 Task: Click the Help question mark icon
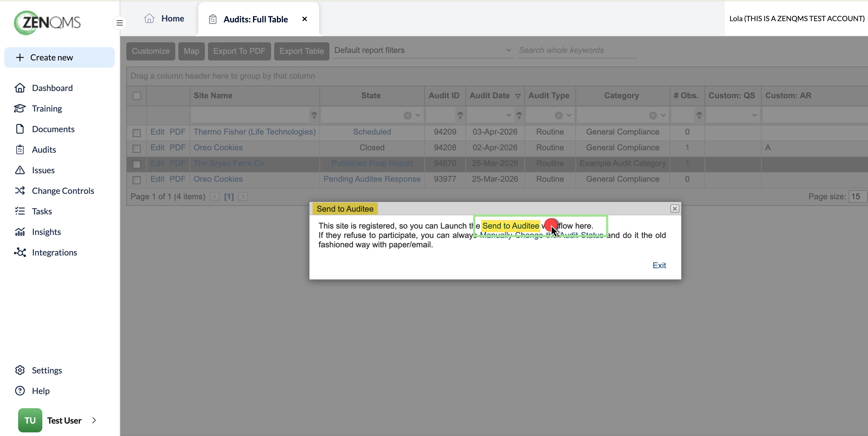pyautogui.click(x=20, y=390)
